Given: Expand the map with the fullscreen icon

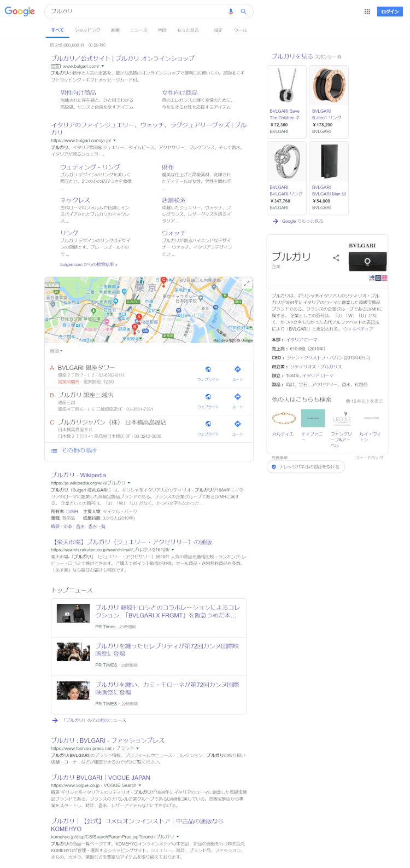Looking at the screenshot, I should pyautogui.click(x=247, y=283).
